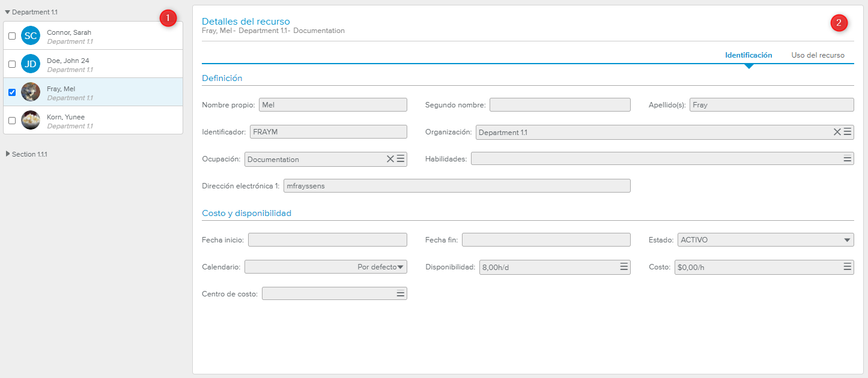The width and height of the screenshot is (868, 378).
Task: Clear the Ocupación field with X icon
Action: (390, 159)
